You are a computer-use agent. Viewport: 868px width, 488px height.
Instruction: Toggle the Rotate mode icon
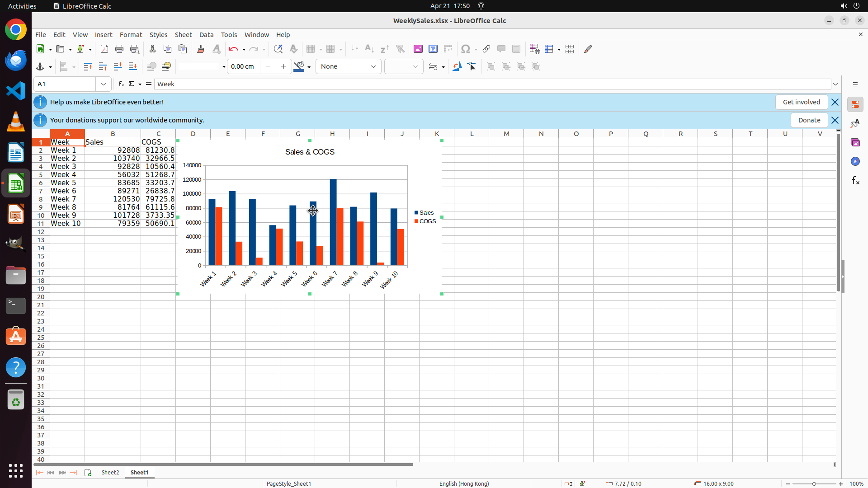[x=457, y=66]
